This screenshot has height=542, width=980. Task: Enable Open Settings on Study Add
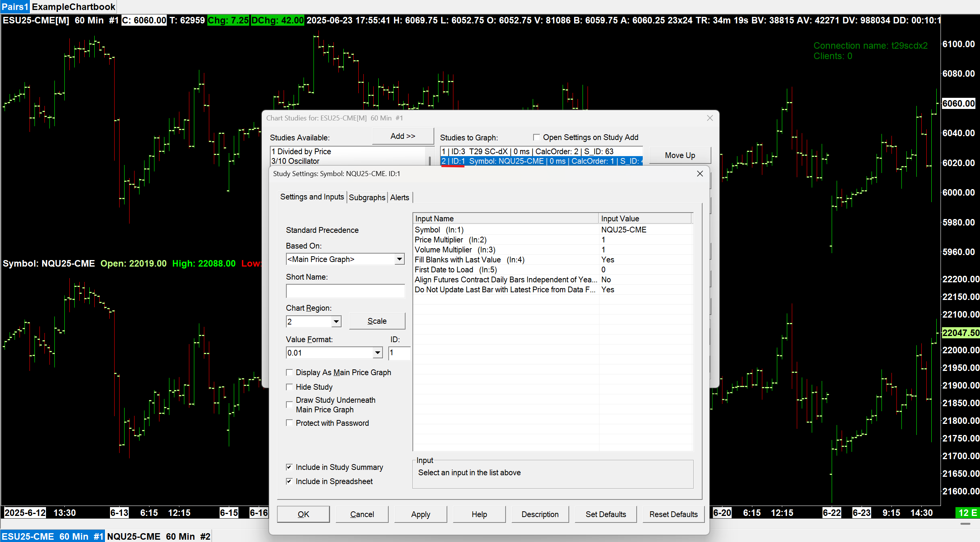tap(537, 137)
